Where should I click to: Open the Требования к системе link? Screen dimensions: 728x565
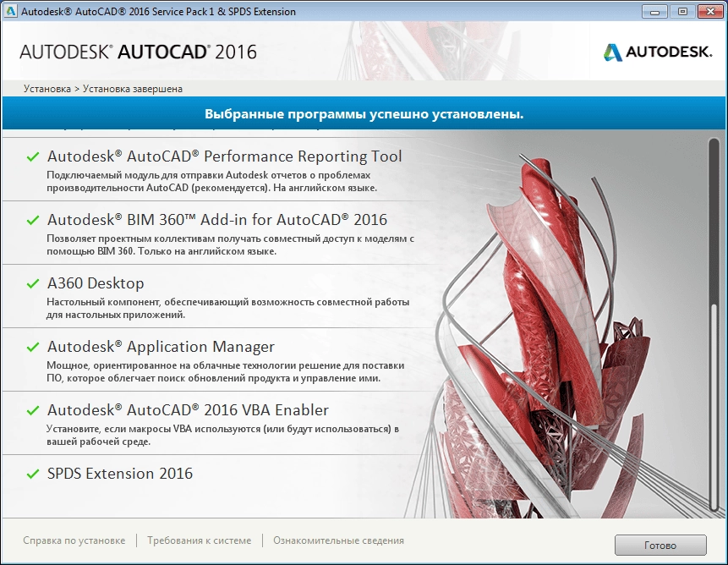200,540
